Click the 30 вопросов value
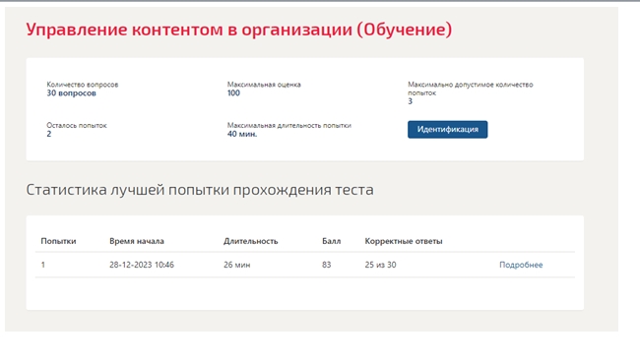 (x=71, y=92)
